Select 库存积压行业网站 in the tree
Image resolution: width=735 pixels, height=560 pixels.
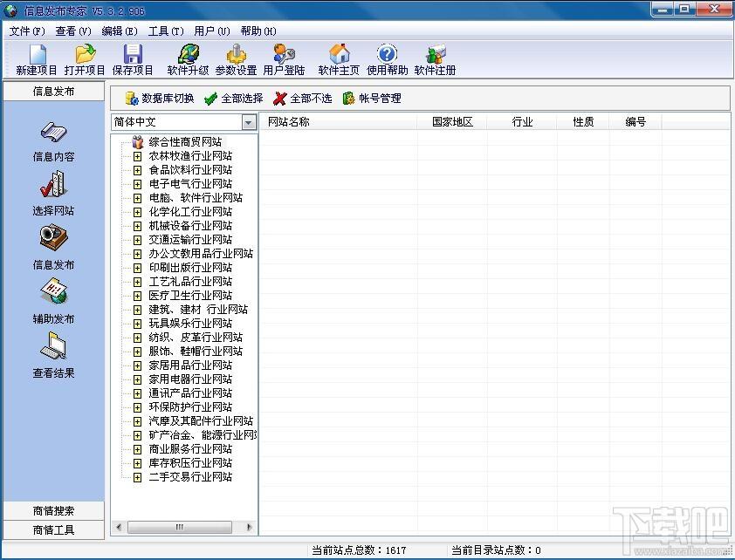pyautogui.click(x=190, y=463)
